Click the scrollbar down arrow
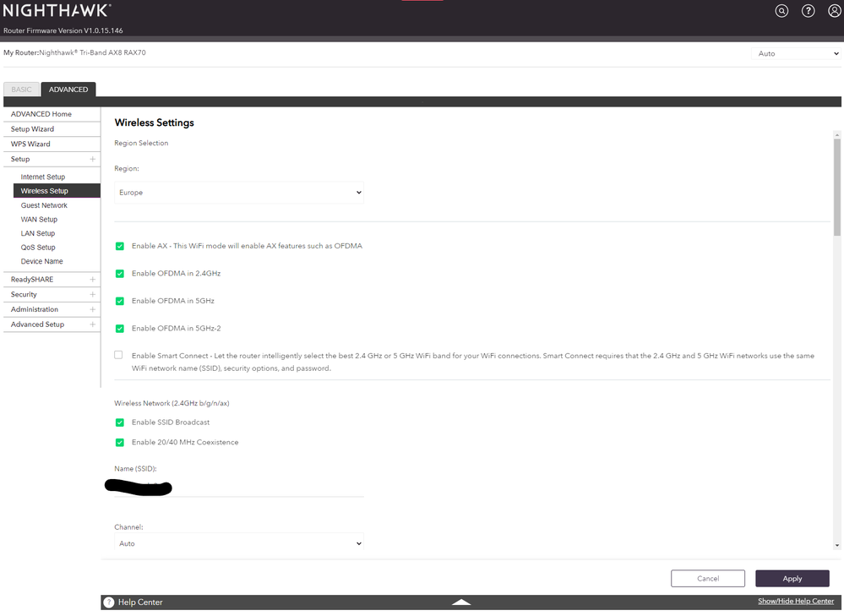The width and height of the screenshot is (844, 616). tap(837, 546)
